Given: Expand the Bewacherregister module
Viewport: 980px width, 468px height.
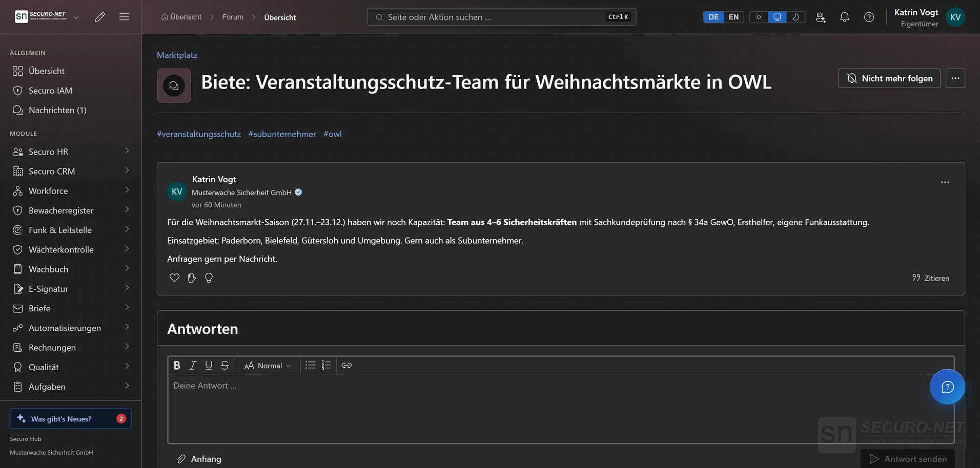Looking at the screenshot, I should pos(127,209).
